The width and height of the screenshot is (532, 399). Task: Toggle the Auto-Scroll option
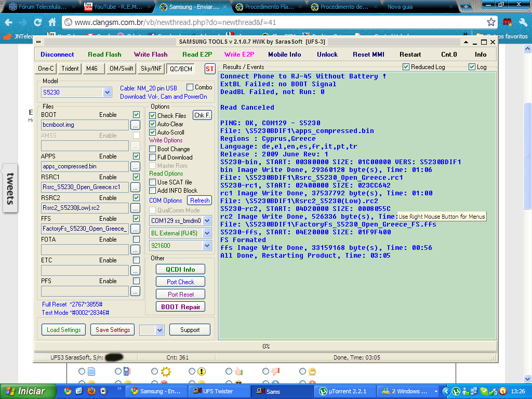[153, 132]
